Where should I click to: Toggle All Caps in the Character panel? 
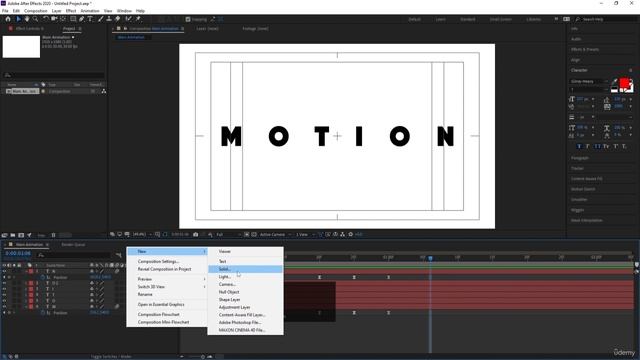[597, 146]
